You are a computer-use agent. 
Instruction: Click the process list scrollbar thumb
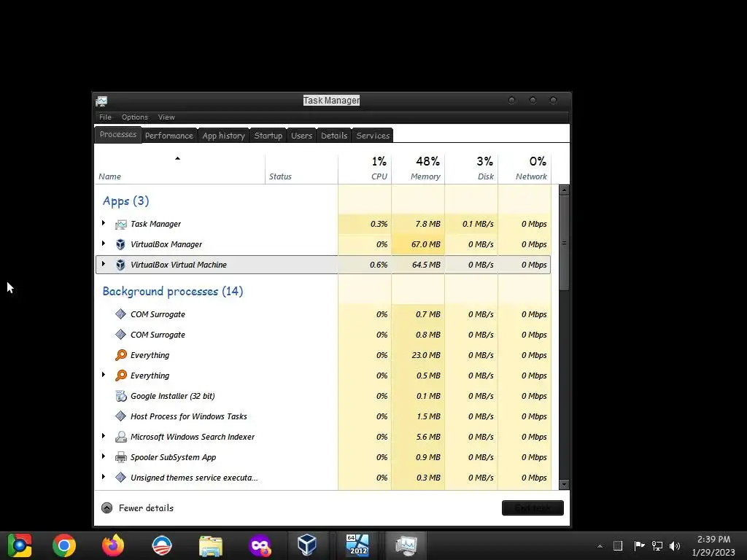pyautogui.click(x=564, y=243)
